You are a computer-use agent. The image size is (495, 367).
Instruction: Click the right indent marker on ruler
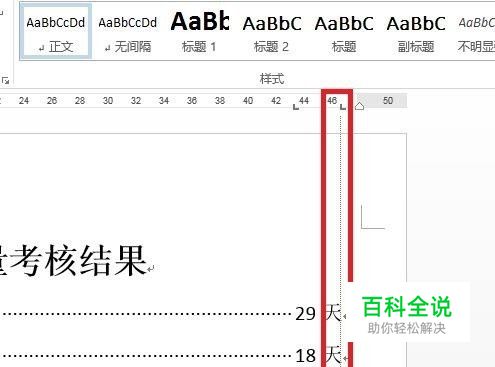pyautogui.click(x=359, y=106)
